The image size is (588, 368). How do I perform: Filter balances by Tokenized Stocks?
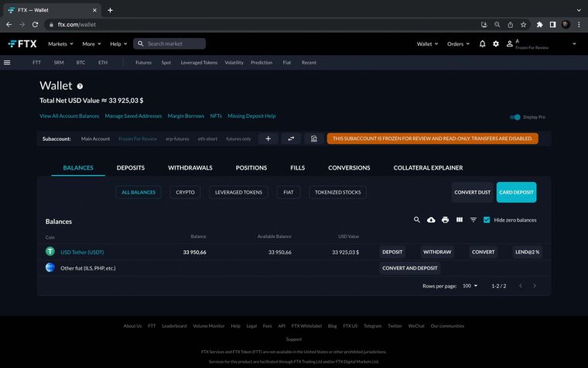click(337, 192)
